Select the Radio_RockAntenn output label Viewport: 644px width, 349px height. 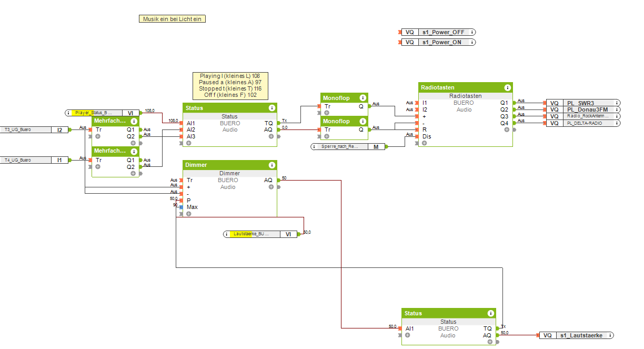pos(587,116)
